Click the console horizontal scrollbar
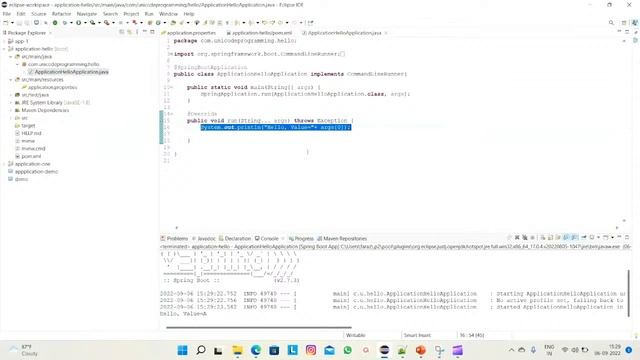Image resolution: width=640 pixels, height=360 pixels. tap(259, 327)
